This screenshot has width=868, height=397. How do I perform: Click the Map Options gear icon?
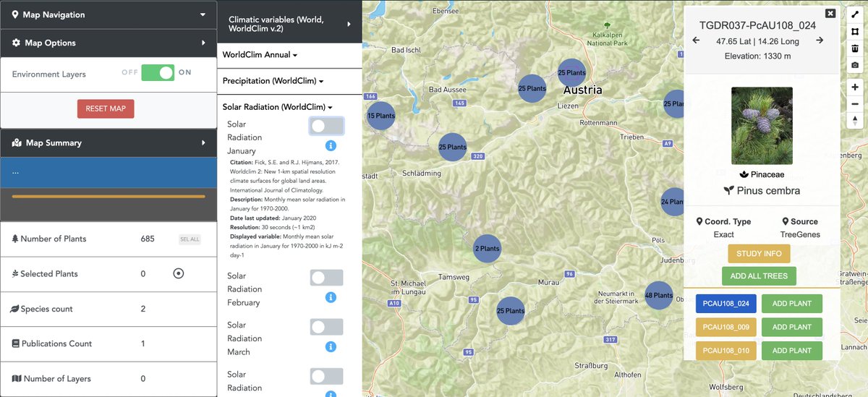[16, 43]
